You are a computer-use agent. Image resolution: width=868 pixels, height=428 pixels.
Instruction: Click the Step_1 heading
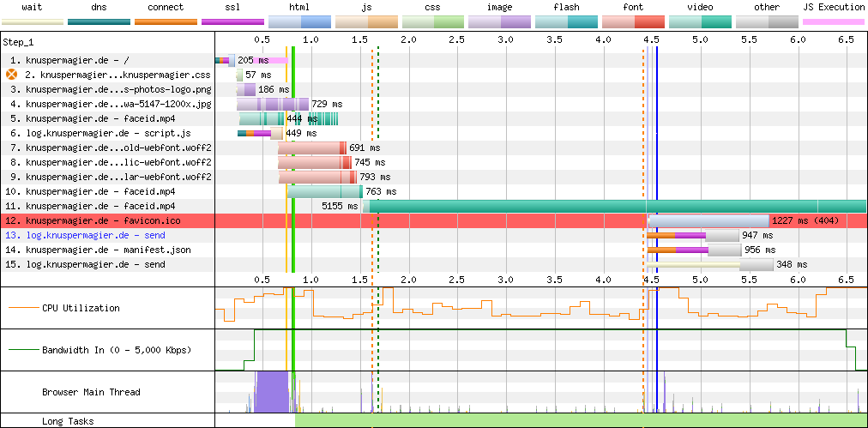18,42
